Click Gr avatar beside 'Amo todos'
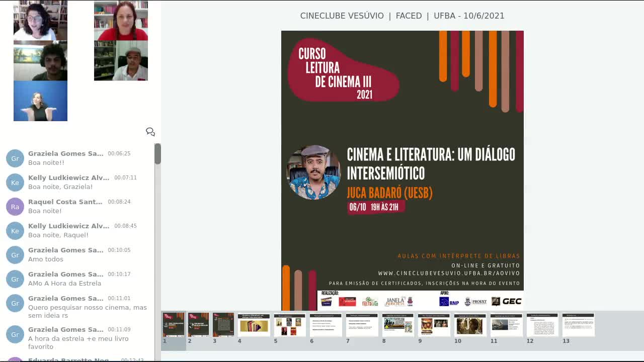The height and width of the screenshot is (362, 644). [15, 255]
